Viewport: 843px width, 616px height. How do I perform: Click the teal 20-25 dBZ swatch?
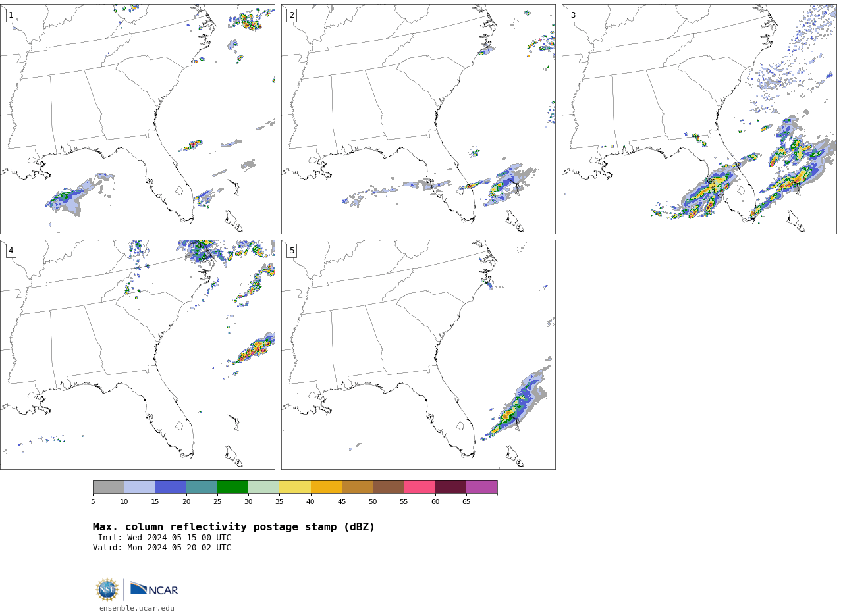(202, 487)
